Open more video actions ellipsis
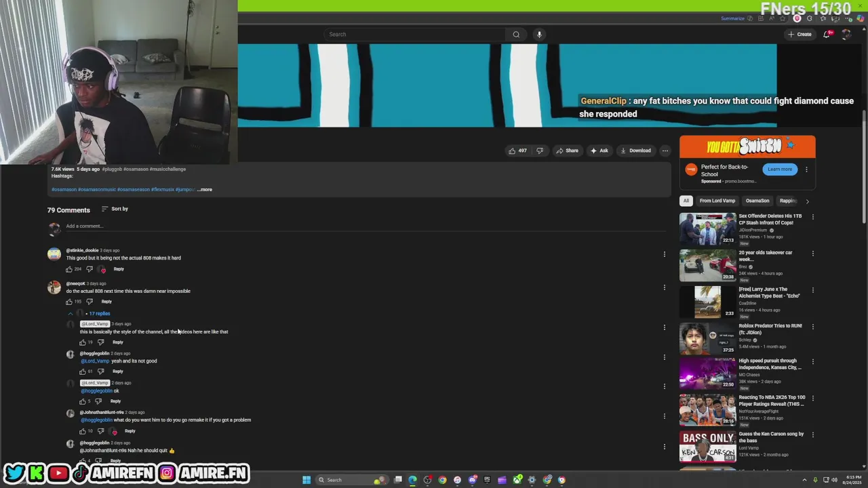 click(665, 150)
